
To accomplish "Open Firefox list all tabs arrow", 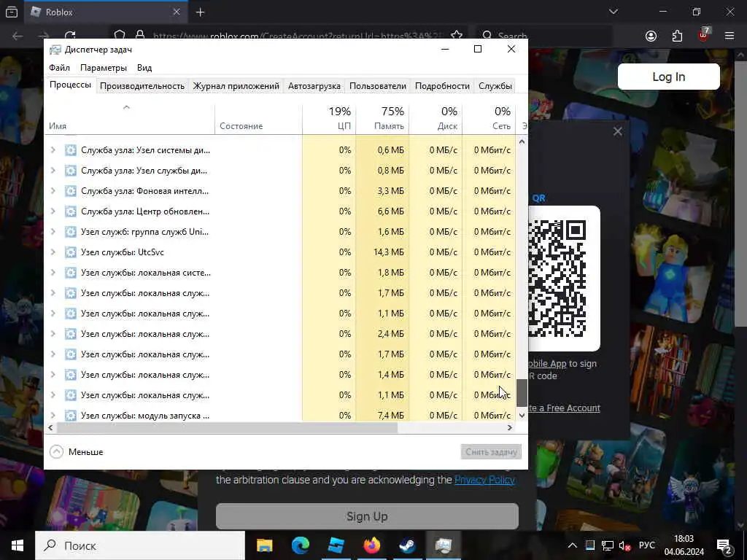I will coord(613,12).
